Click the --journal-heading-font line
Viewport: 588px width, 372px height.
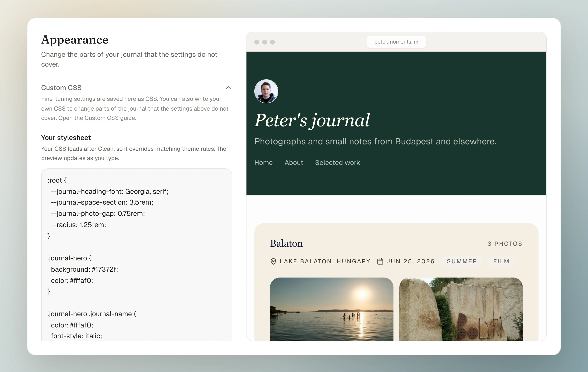pos(110,191)
